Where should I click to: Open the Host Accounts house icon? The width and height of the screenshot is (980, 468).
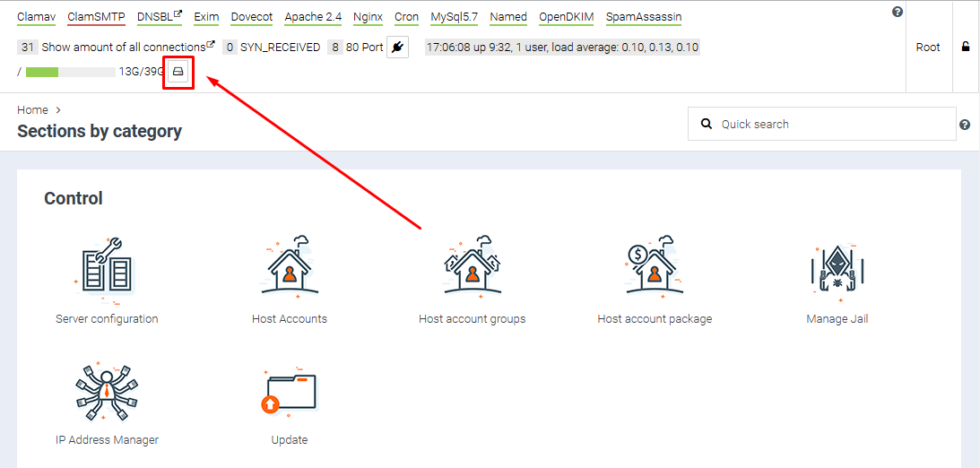pos(290,267)
